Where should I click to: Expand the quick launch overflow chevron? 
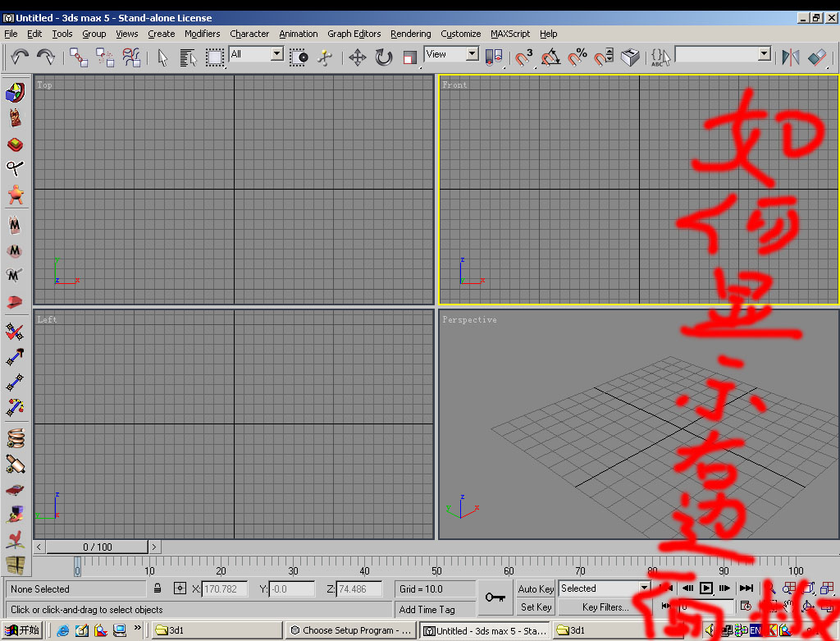pyautogui.click(x=138, y=628)
